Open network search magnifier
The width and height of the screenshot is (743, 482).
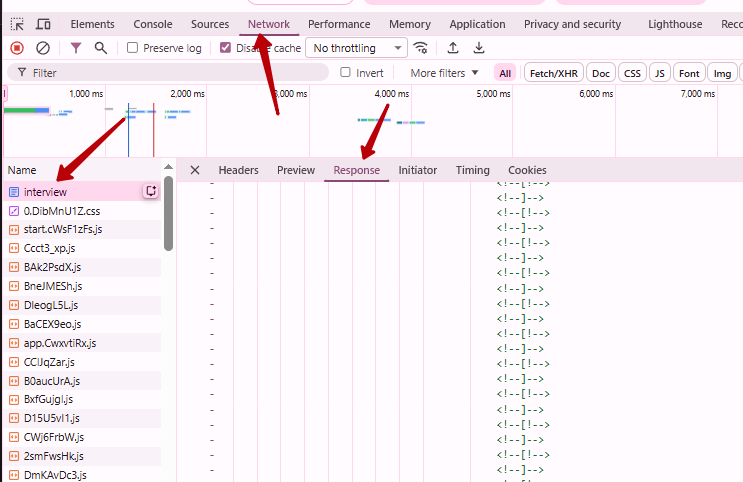tap(100, 48)
